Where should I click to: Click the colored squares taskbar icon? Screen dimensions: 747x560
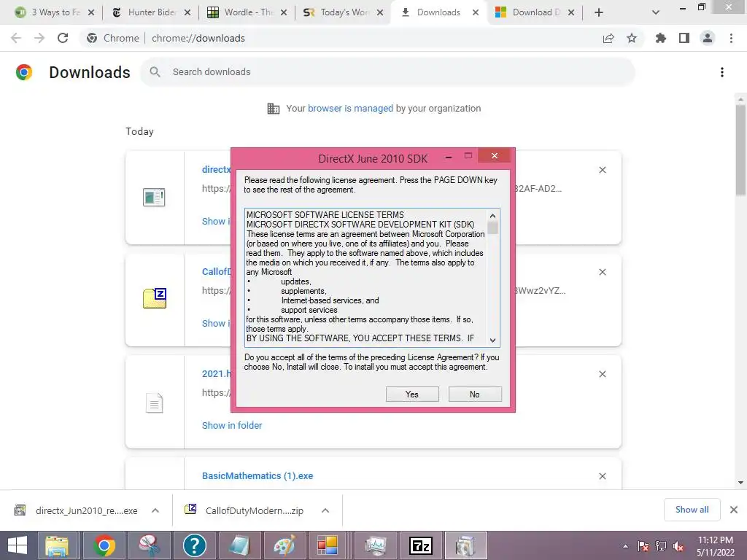coord(328,545)
